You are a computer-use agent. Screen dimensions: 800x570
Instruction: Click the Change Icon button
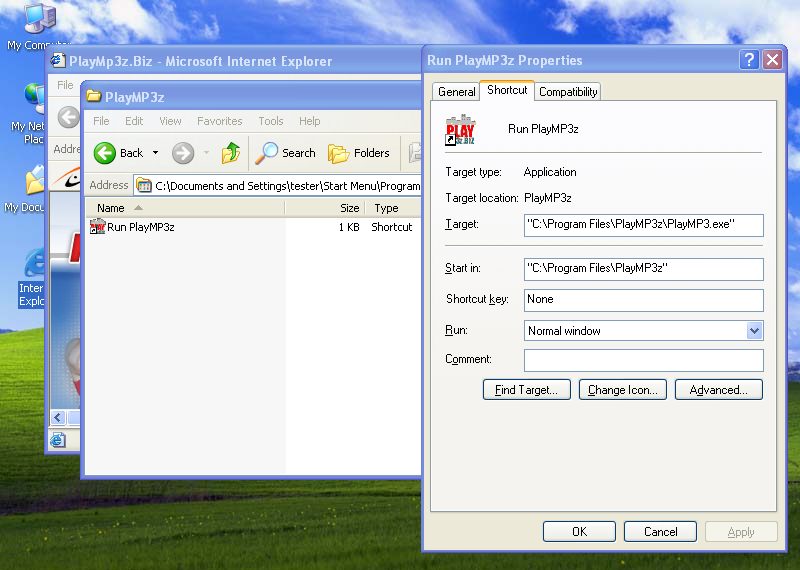coord(622,390)
